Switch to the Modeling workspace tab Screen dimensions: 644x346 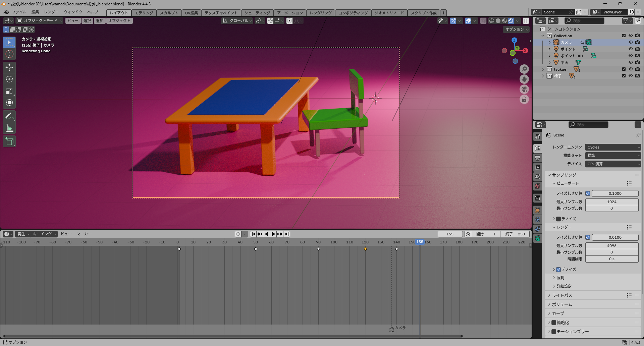point(144,13)
